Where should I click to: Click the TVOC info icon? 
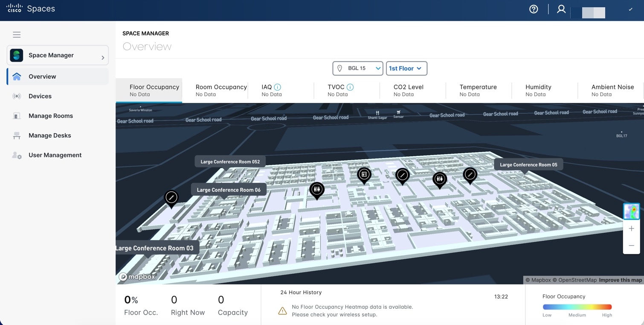(x=350, y=87)
